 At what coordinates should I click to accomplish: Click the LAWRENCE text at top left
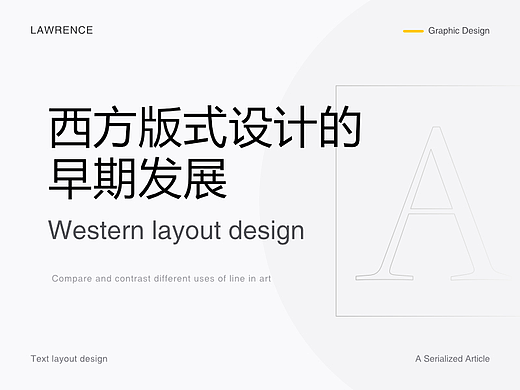[62, 30]
